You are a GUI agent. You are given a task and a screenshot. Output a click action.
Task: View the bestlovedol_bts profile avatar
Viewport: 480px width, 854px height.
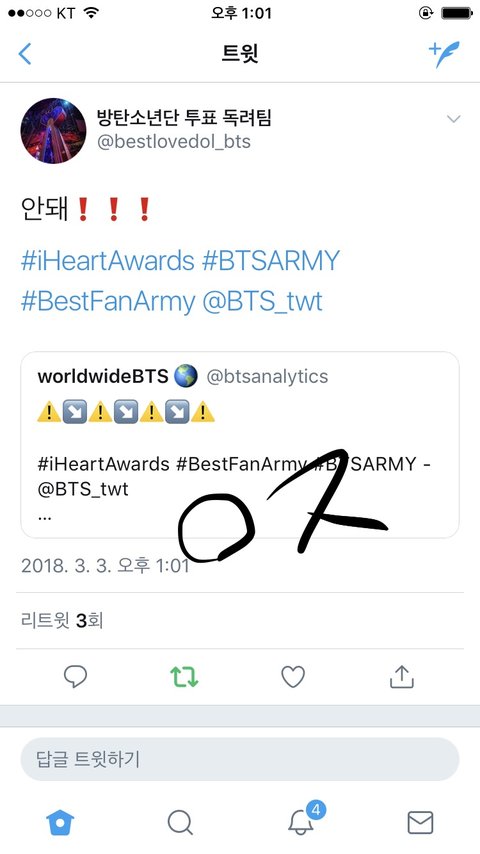coord(53,131)
